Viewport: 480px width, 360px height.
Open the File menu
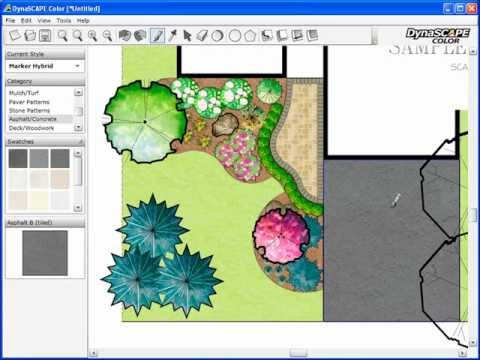(10, 21)
